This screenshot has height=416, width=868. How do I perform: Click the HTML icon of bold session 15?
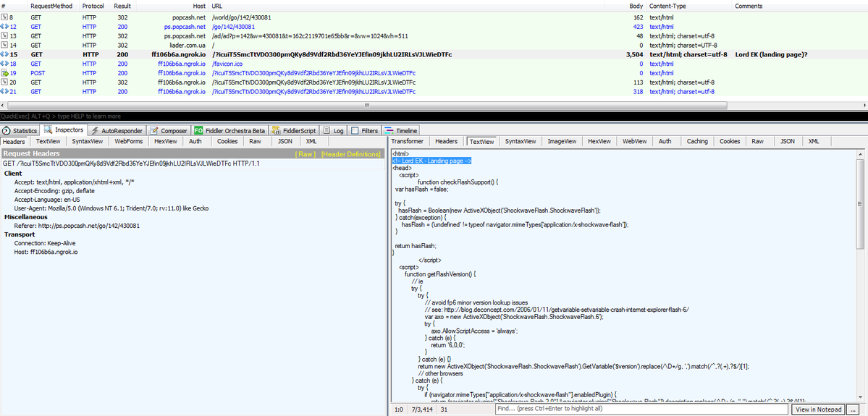click(x=5, y=55)
